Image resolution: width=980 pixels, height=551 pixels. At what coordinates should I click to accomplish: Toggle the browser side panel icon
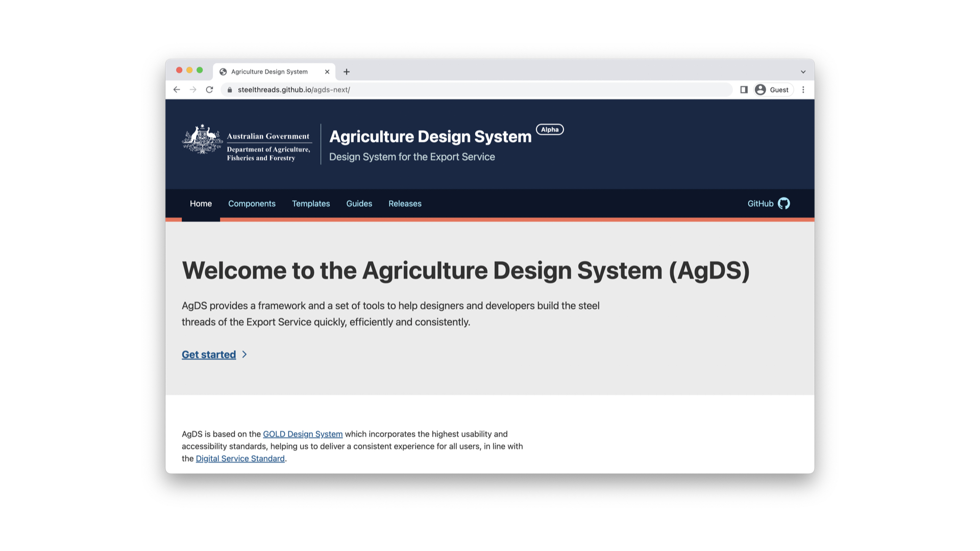[744, 90]
